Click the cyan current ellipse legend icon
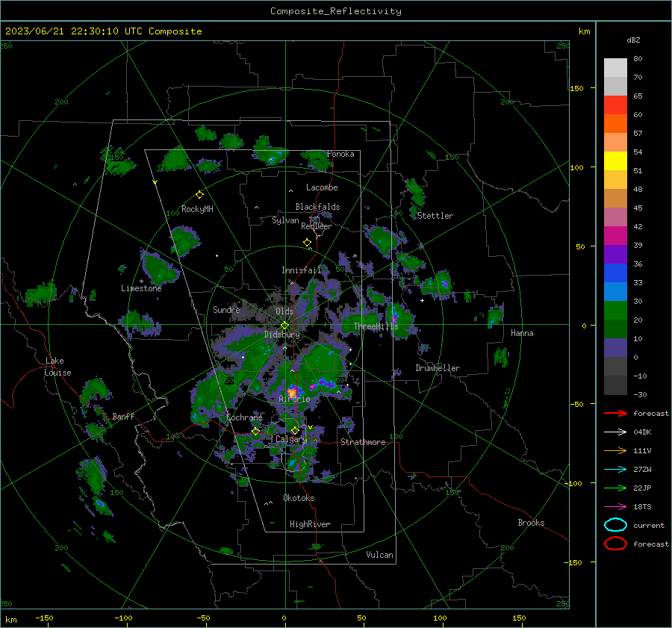This screenshot has height=628, width=672. tap(615, 525)
